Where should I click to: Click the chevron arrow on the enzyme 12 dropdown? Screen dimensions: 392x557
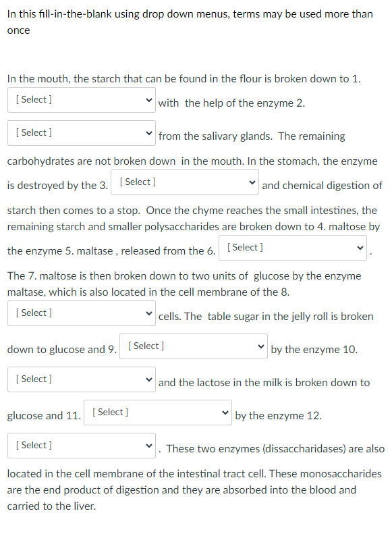pos(150,445)
